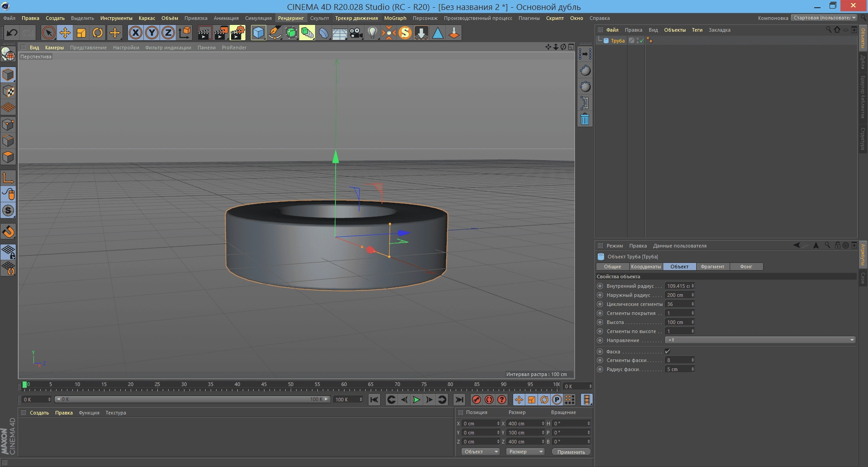Open the MoGraph menu
The image size is (868, 467).
click(x=395, y=18)
